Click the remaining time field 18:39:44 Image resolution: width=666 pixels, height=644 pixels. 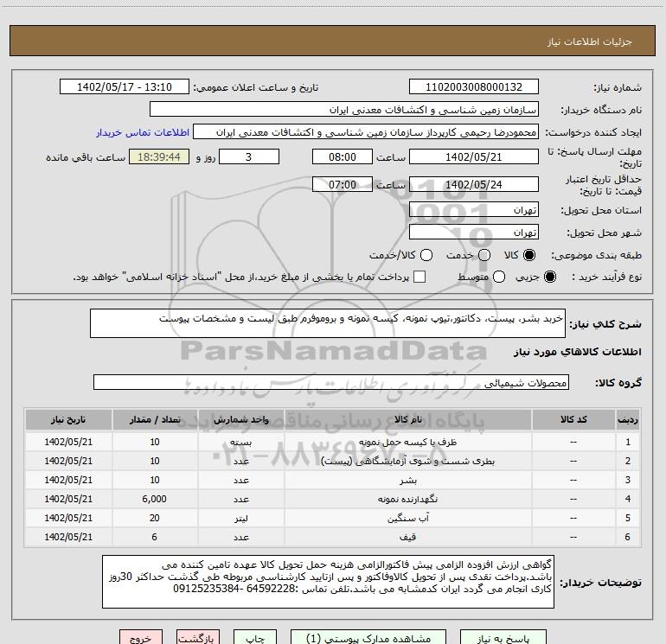pos(159,156)
